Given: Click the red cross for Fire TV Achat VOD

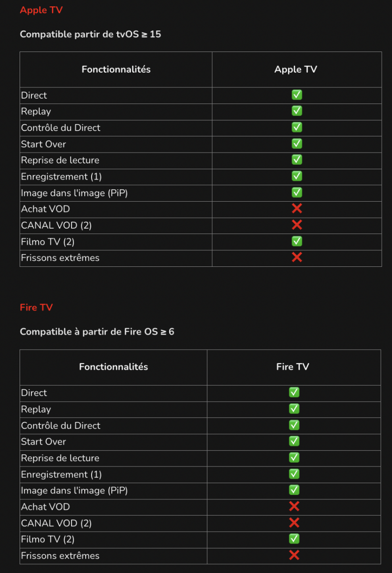Looking at the screenshot, I should [x=294, y=507].
